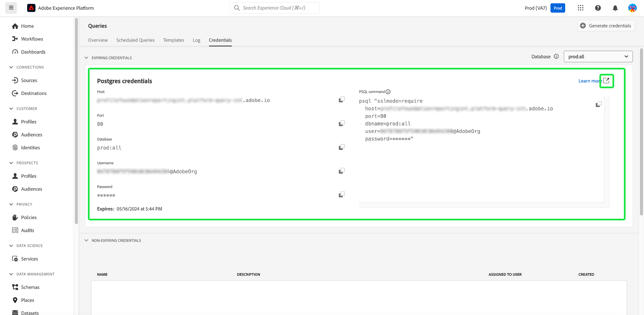View notifications bell
The width and height of the screenshot is (644, 315).
click(x=615, y=8)
